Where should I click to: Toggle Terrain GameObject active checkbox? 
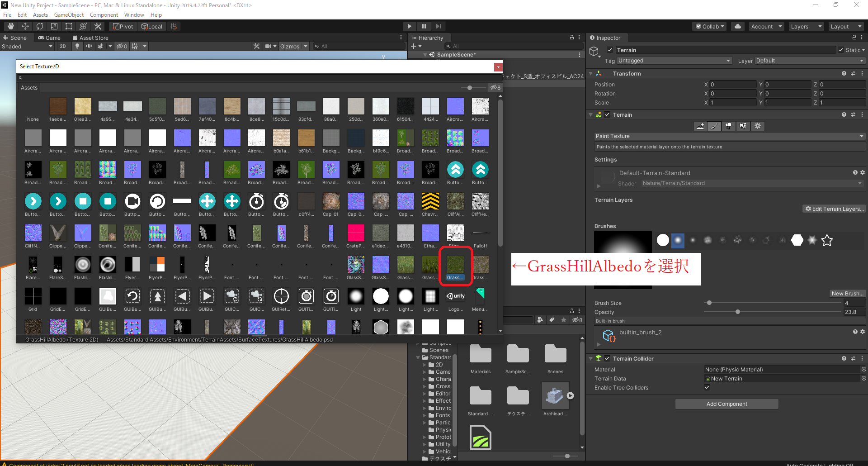pos(610,50)
